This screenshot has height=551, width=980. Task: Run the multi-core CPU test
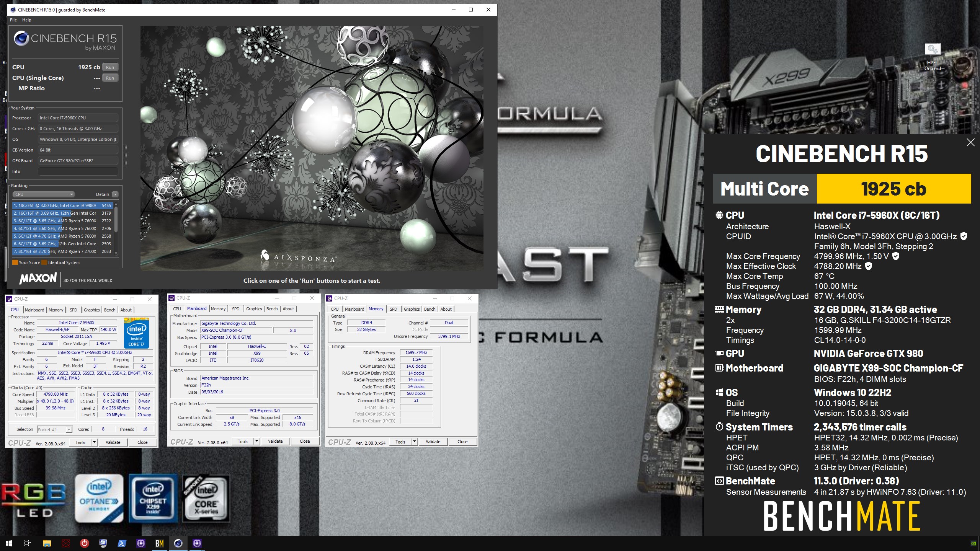[110, 67]
